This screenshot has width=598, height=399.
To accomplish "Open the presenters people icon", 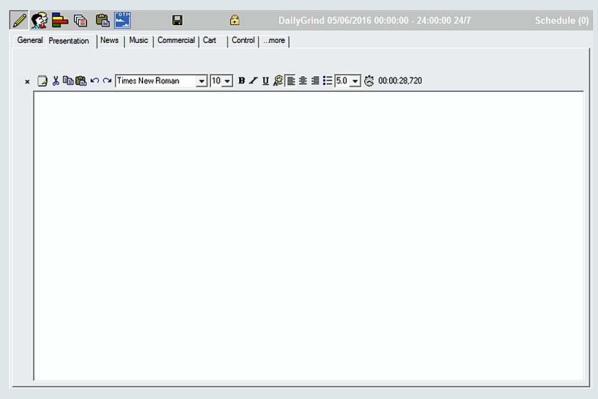I will point(39,20).
